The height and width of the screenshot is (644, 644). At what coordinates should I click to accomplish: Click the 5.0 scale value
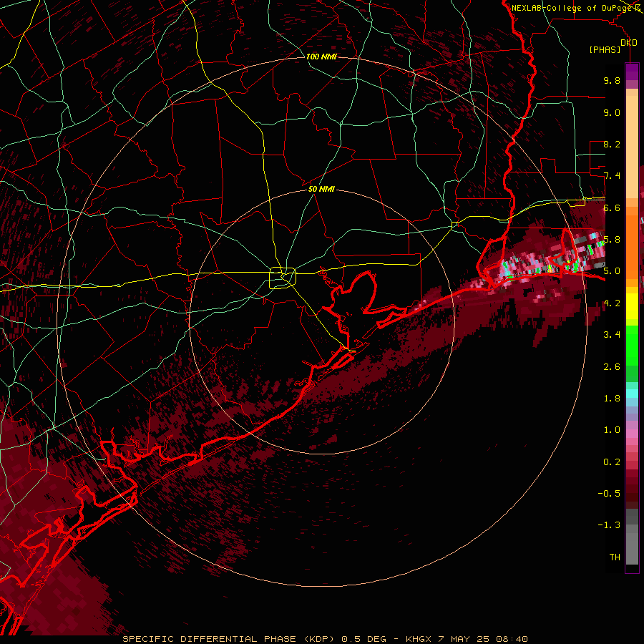[x=612, y=271]
